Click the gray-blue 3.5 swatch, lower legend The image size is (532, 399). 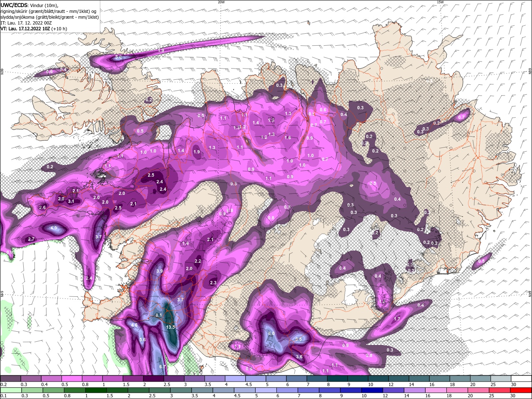[x=202, y=390]
